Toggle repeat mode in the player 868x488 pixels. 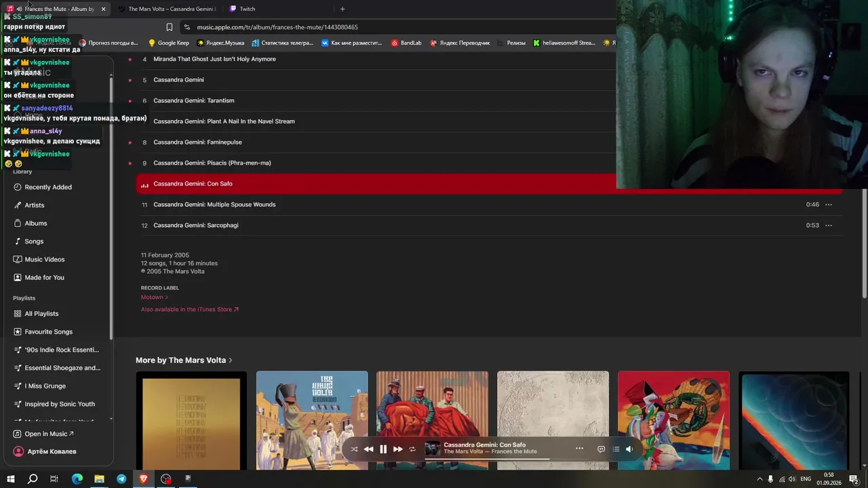[x=412, y=449]
